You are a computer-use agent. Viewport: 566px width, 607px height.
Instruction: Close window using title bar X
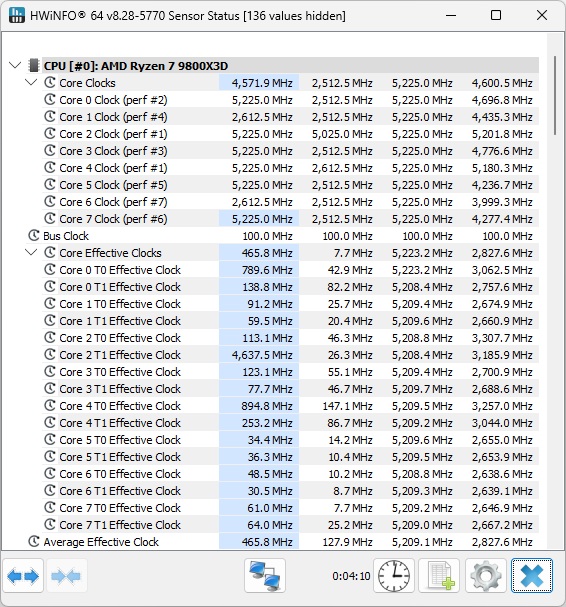pos(542,15)
